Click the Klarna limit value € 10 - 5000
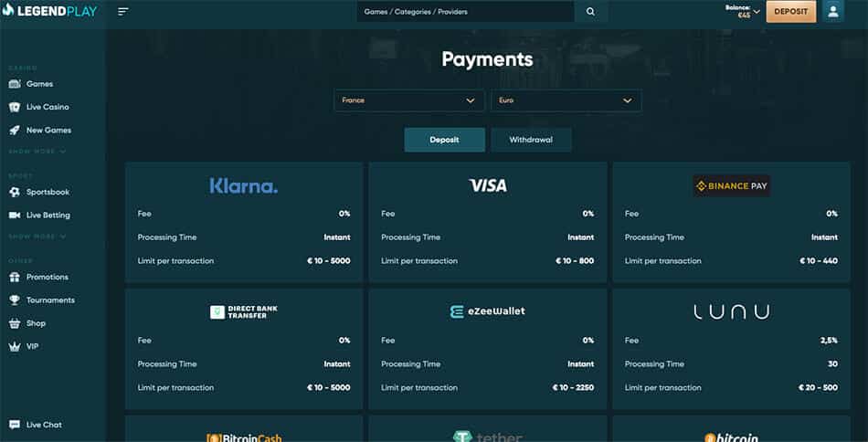This screenshot has height=442, width=868. [329, 261]
